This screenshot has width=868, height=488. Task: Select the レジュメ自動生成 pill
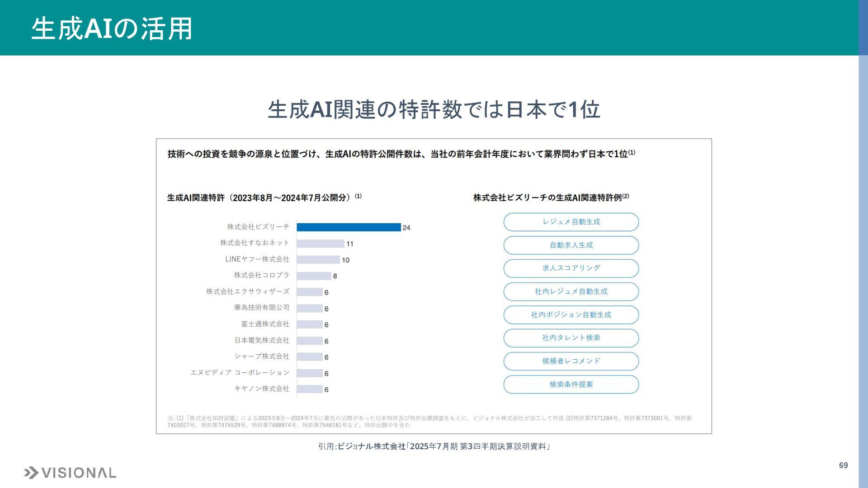[x=571, y=222]
